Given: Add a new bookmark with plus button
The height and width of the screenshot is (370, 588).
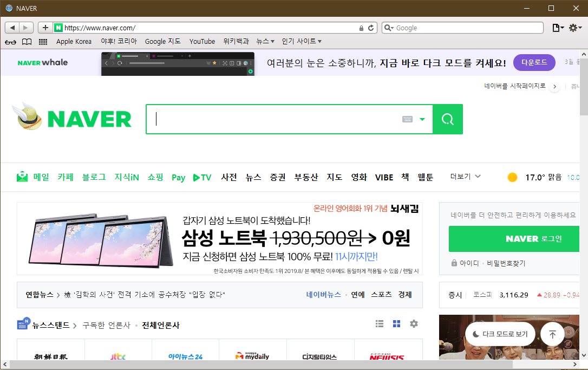Looking at the screenshot, I should 45,28.
